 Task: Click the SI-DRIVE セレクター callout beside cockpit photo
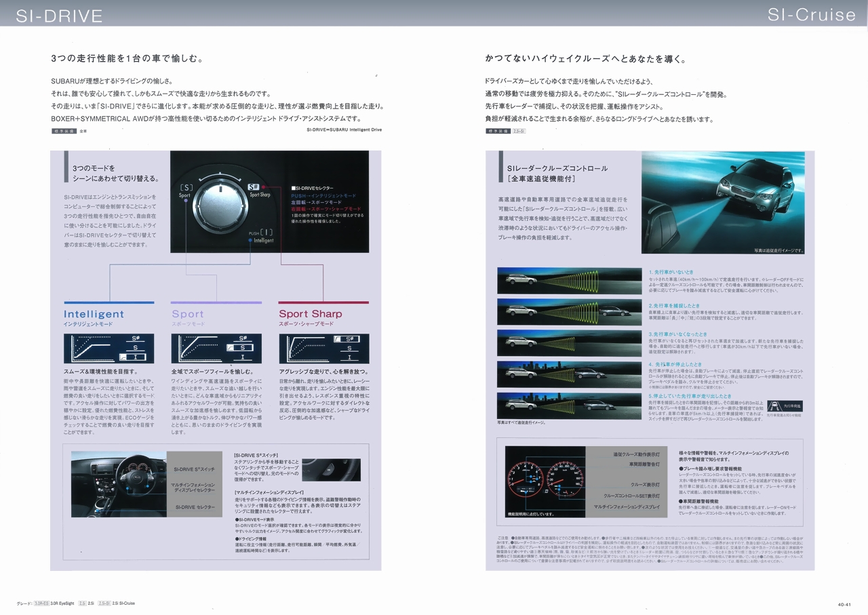(195, 507)
